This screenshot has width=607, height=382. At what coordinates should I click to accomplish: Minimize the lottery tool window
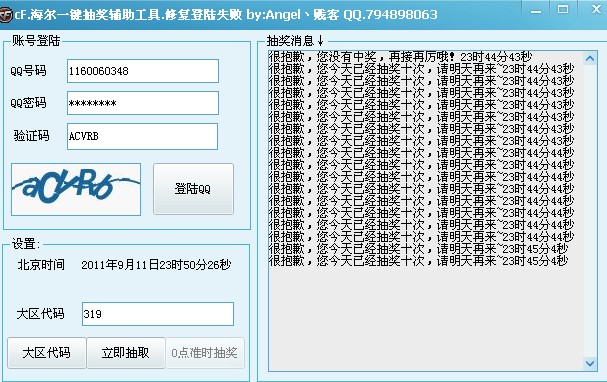coord(536,12)
